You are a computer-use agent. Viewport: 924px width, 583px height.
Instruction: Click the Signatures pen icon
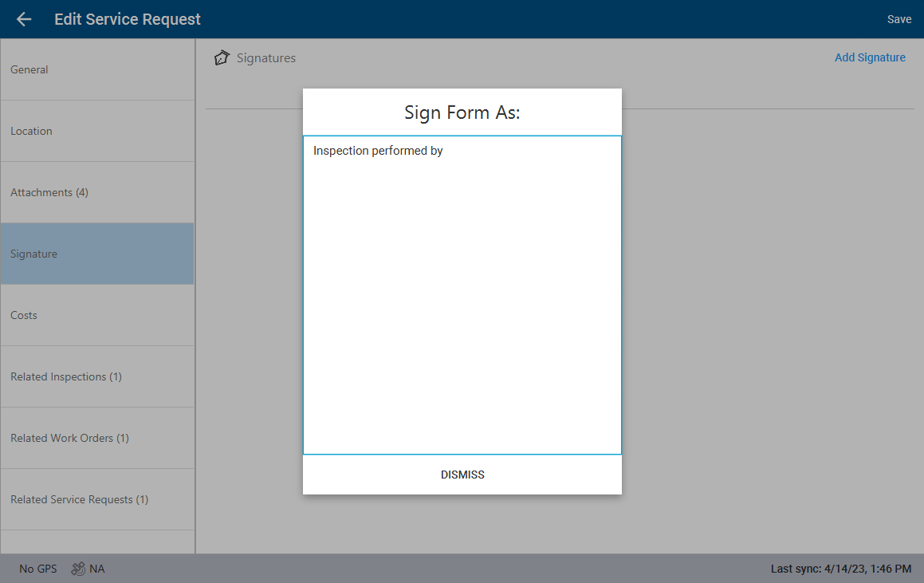[x=222, y=58]
